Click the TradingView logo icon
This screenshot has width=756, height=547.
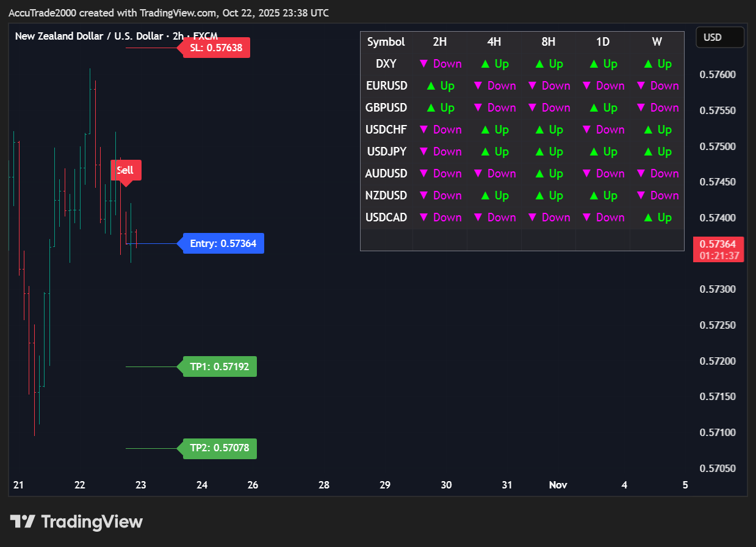[23, 521]
